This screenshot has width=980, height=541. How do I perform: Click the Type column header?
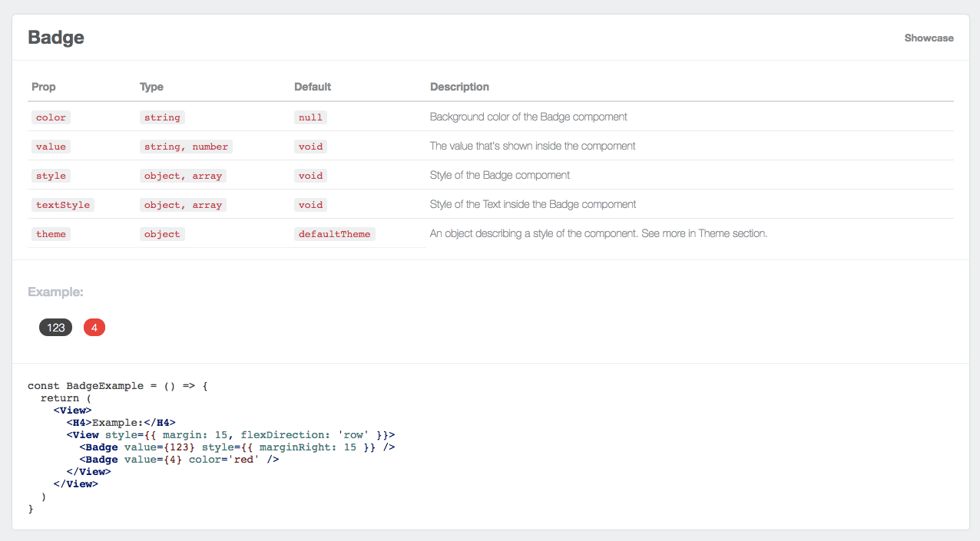point(151,87)
